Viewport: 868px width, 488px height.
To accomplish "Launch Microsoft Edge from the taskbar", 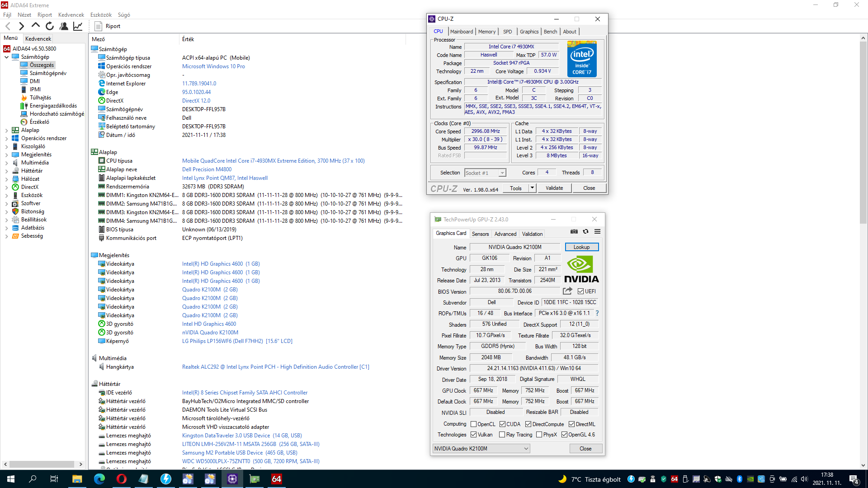I will point(99,479).
